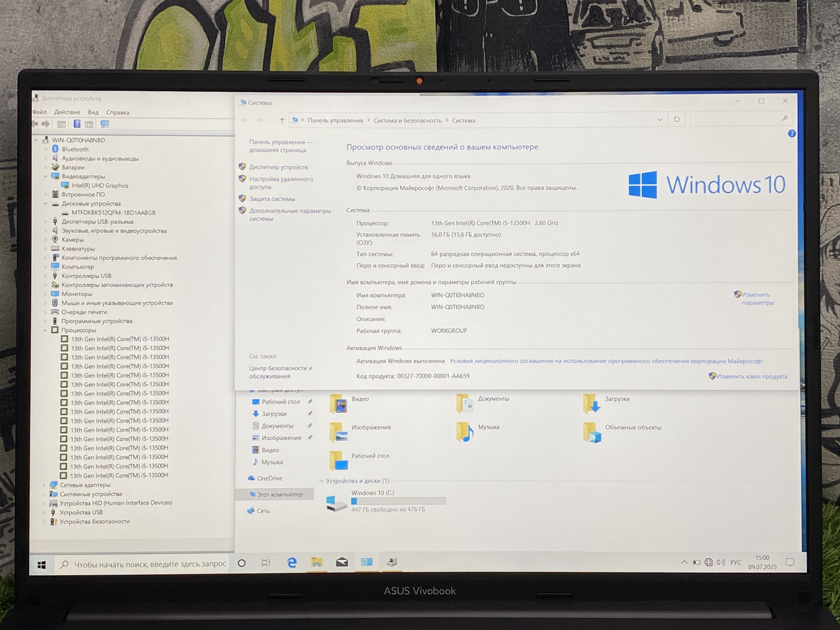This screenshot has height=630, width=840.
Task: Expand the Bluetooth device category
Action: [x=46, y=149]
